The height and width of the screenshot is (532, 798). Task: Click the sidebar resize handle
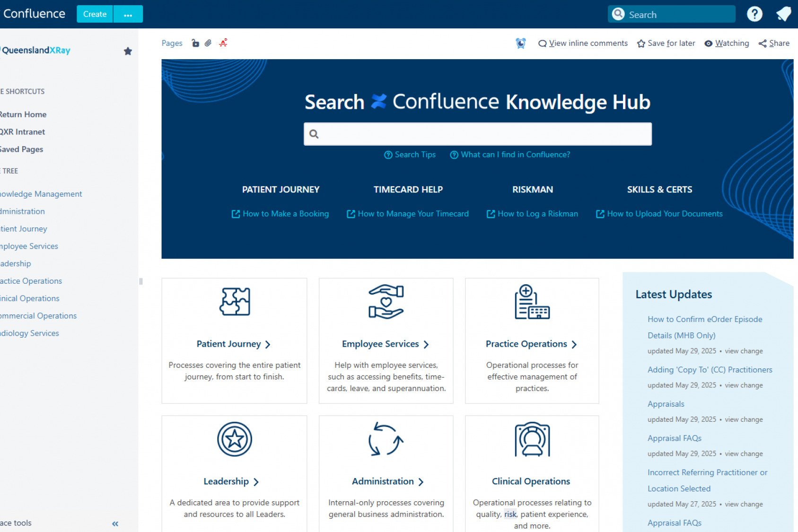(x=141, y=281)
